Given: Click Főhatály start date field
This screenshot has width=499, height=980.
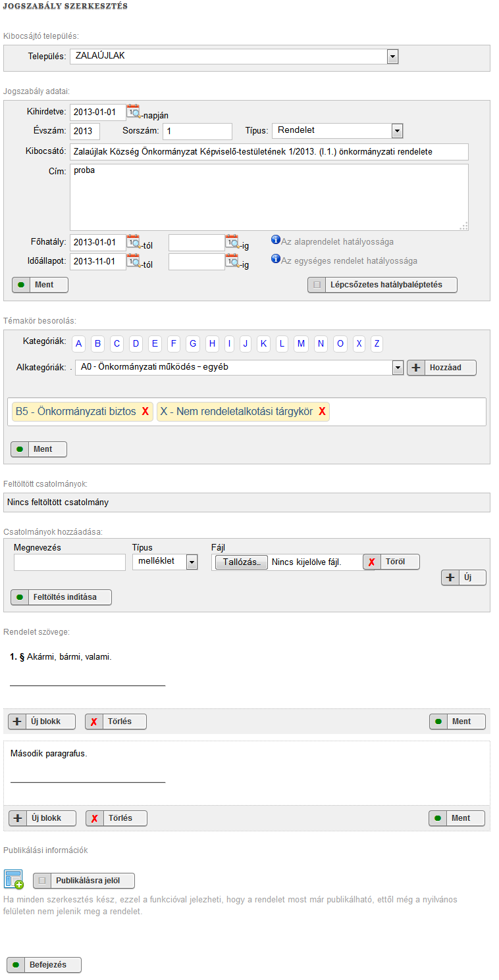Looking at the screenshot, I should 97,243.
